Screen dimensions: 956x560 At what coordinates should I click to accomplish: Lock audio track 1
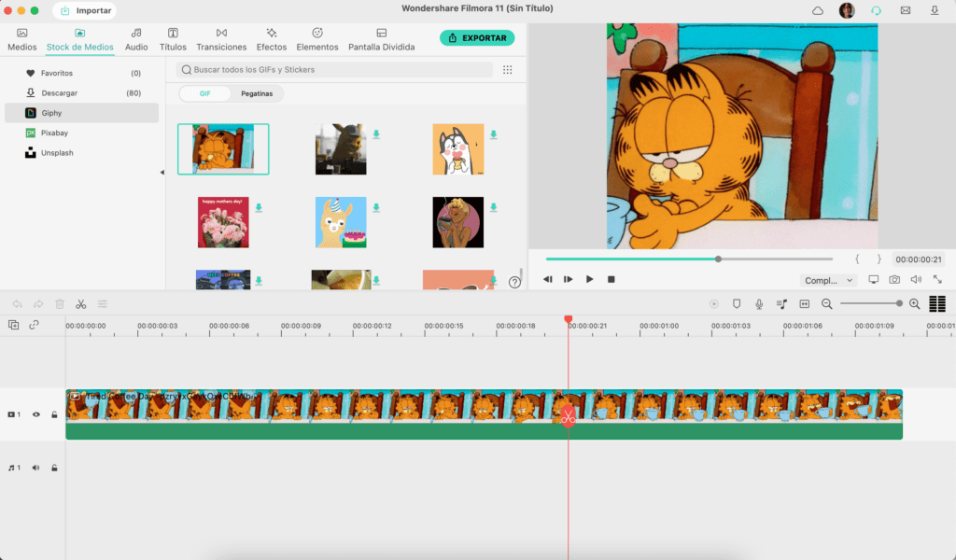[x=54, y=468]
